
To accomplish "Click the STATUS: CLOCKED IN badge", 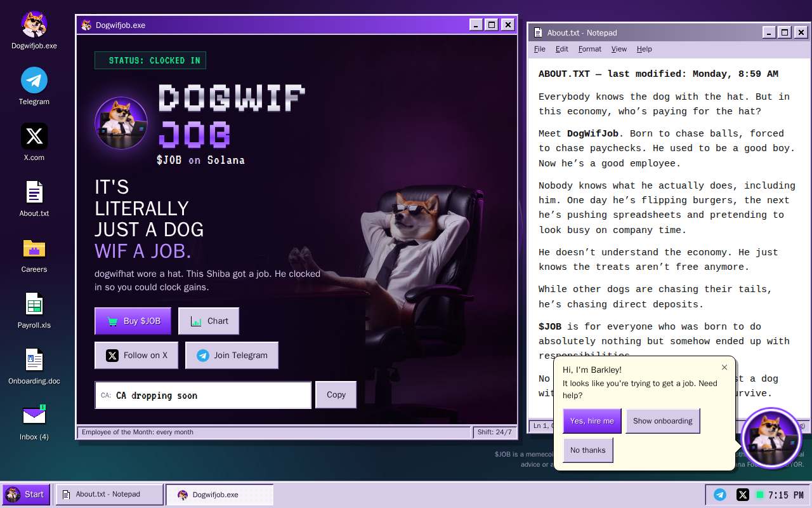I will click(150, 60).
